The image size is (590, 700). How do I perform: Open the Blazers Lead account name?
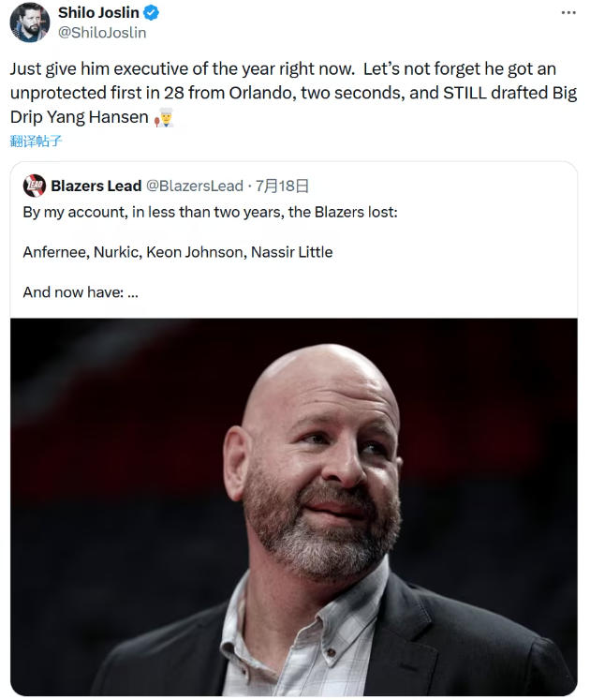96,186
